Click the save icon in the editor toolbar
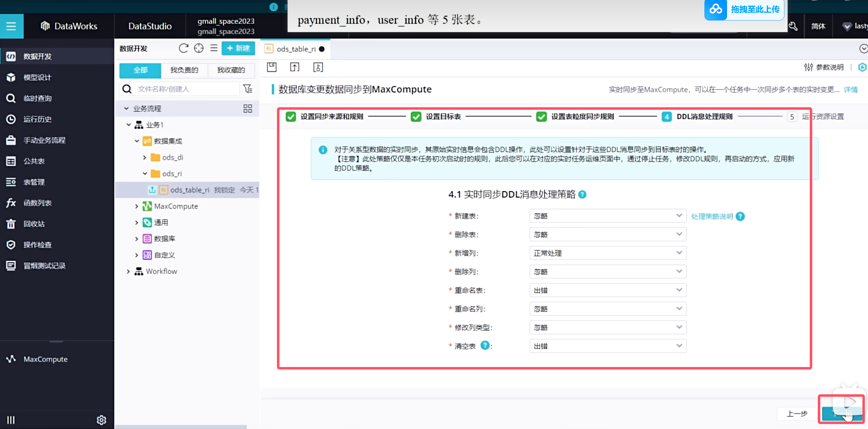868x429 pixels. 272,67
